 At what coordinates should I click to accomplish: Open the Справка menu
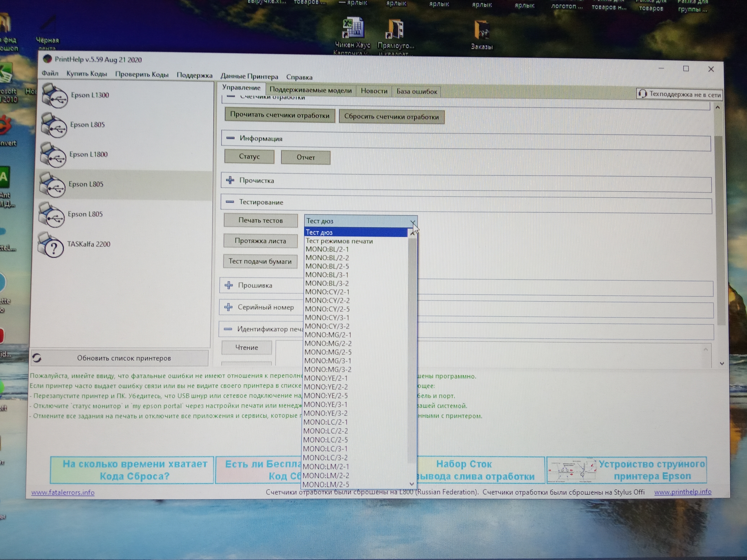(299, 77)
